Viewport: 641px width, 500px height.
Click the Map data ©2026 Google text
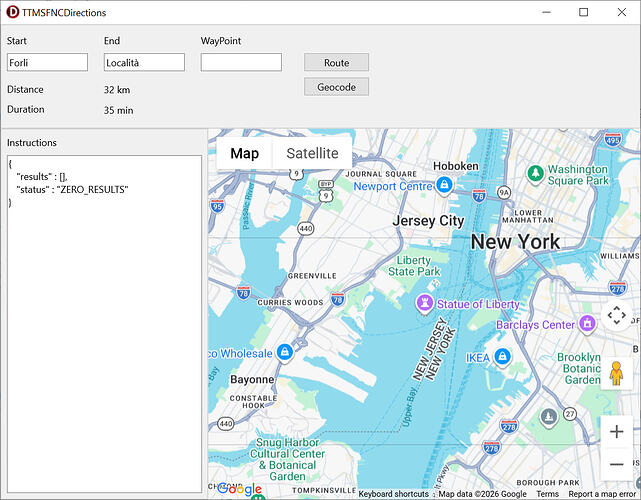(482, 494)
